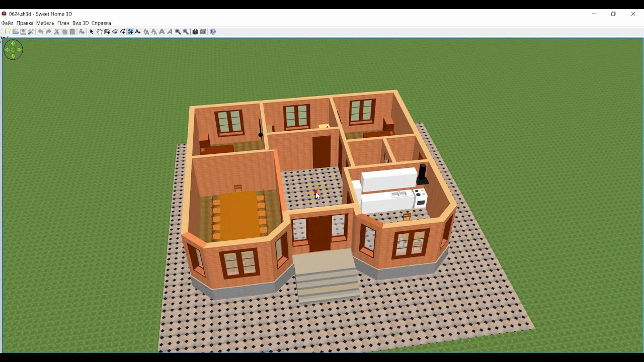Open Sweet Home 3D help icon
644x362 pixels.
(x=213, y=32)
